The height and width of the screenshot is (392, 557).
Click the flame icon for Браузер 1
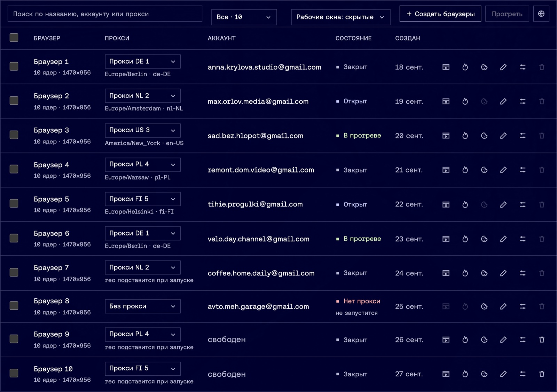(x=465, y=67)
